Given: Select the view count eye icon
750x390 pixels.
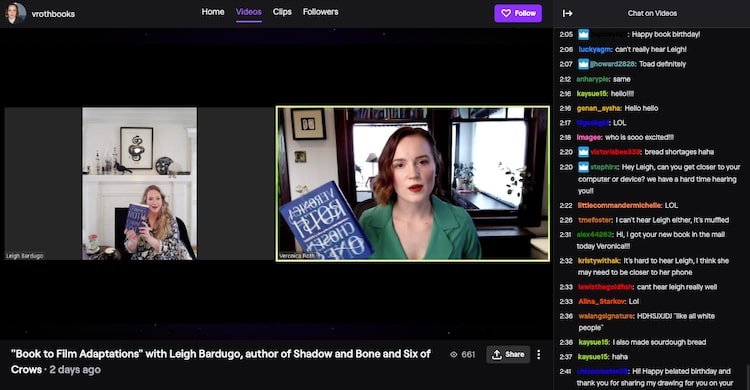Looking at the screenshot, I should tap(453, 355).
